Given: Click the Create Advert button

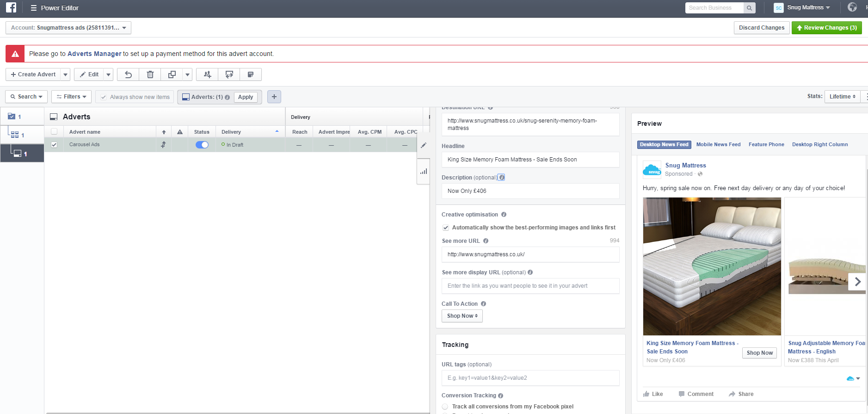Looking at the screenshot, I should point(33,74).
